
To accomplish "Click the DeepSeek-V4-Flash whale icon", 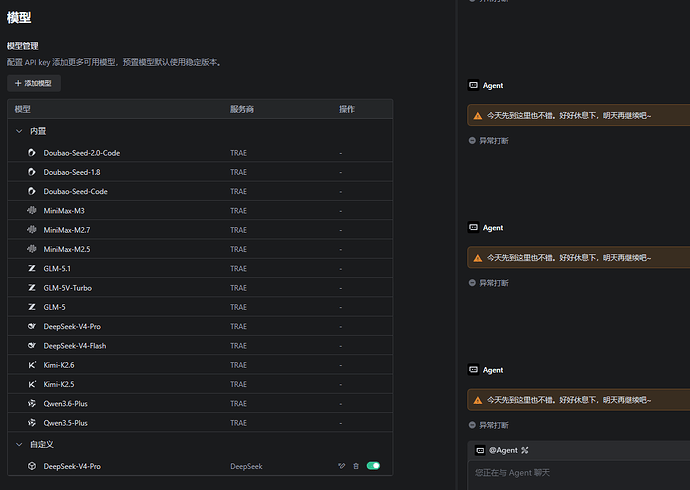I will [x=32, y=346].
